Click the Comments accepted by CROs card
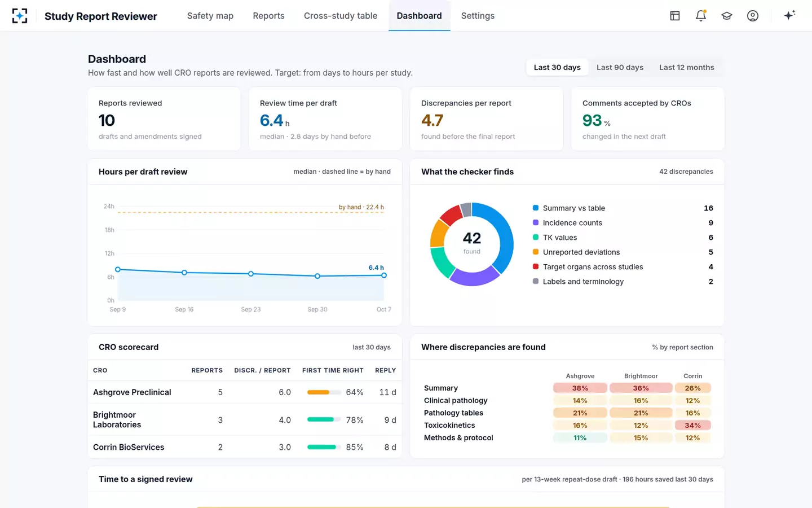 (x=648, y=119)
